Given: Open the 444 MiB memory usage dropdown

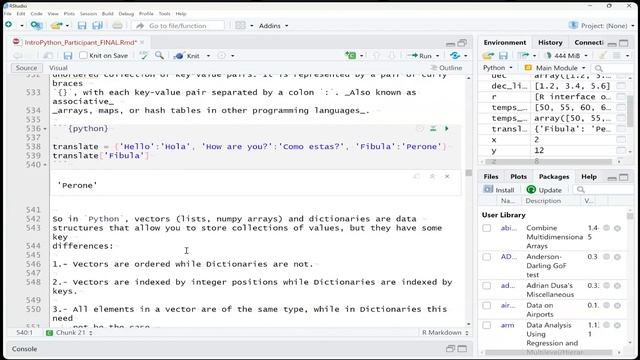Looking at the screenshot, I should point(568,56).
